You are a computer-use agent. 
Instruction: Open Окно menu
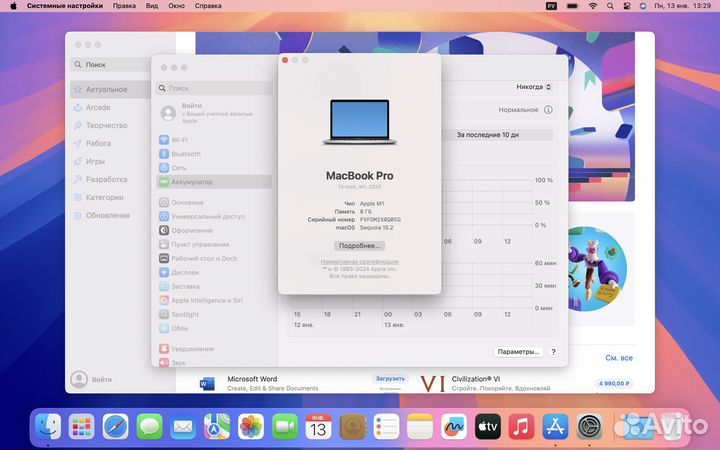176,6
